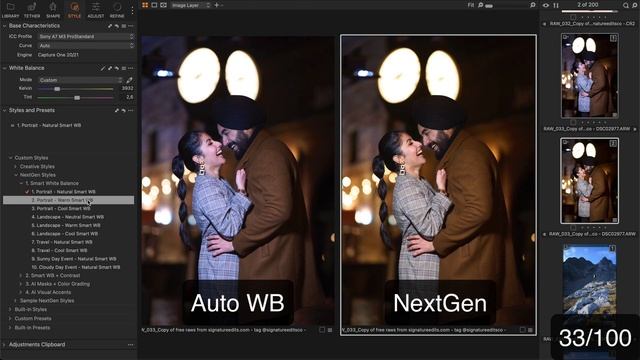
Task: Reset White Balance with undo arrow
Action: pos(117,69)
